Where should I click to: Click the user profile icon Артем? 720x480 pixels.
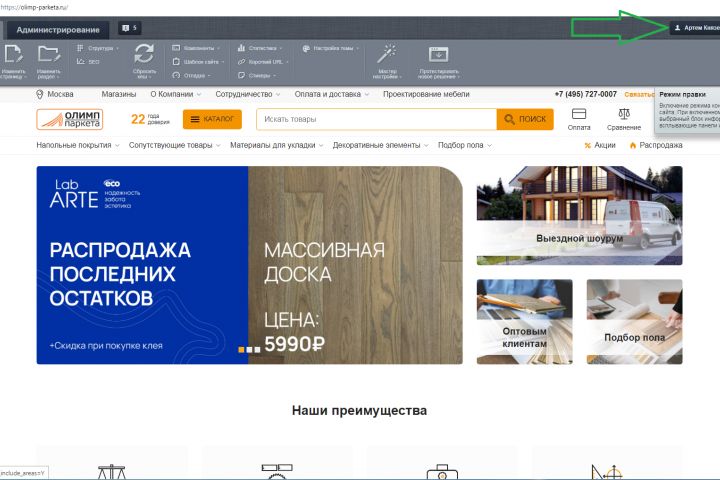pos(677,28)
